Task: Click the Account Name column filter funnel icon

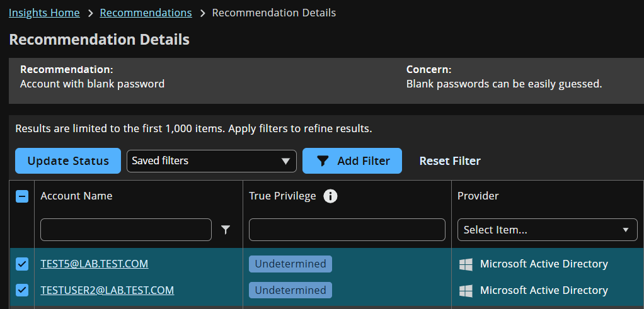Action: 226,230
